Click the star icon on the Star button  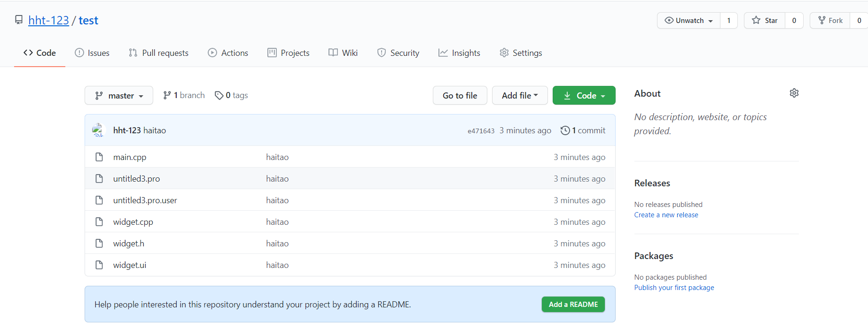756,20
